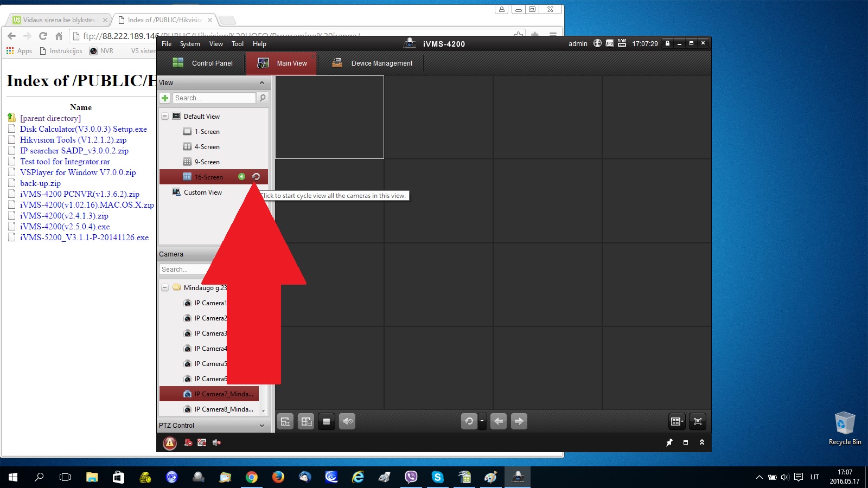The image size is (868, 488).
Task: Click the RAM usage icon
Action: [x=622, y=43]
